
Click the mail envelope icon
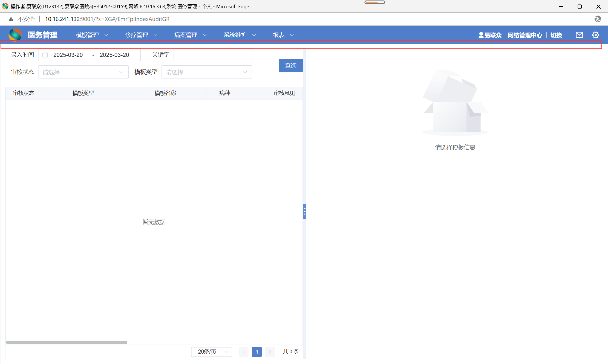click(x=579, y=35)
